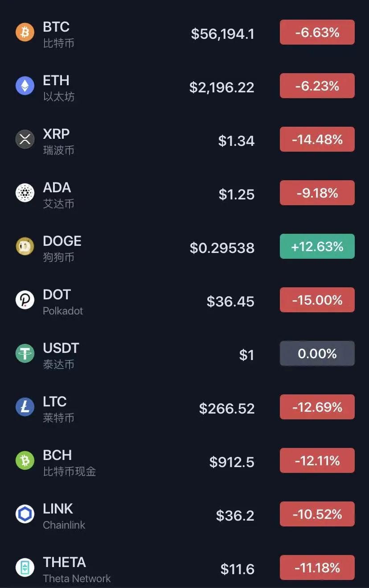The width and height of the screenshot is (369, 588).
Task: Tap the orange Bitcoin BTC coin icon
Action: [25, 32]
